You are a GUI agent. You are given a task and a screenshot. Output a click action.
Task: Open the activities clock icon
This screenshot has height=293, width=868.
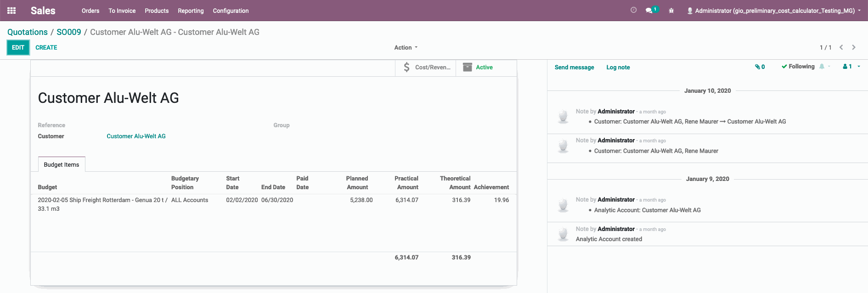click(x=633, y=10)
